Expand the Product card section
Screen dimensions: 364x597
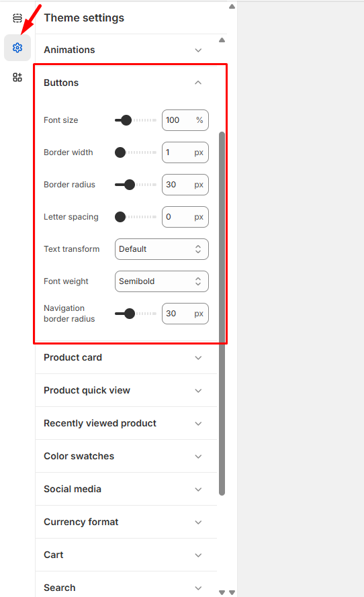tap(126, 357)
